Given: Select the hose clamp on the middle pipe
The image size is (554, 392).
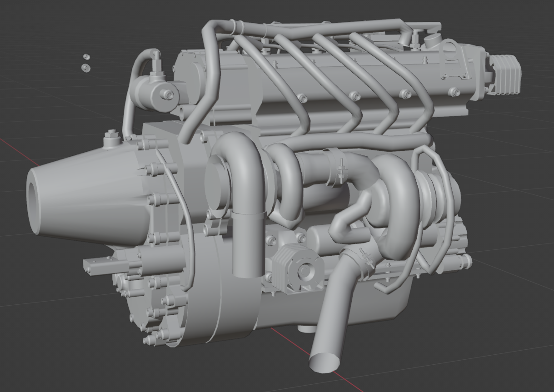Looking at the screenshot, I should pos(336,167).
